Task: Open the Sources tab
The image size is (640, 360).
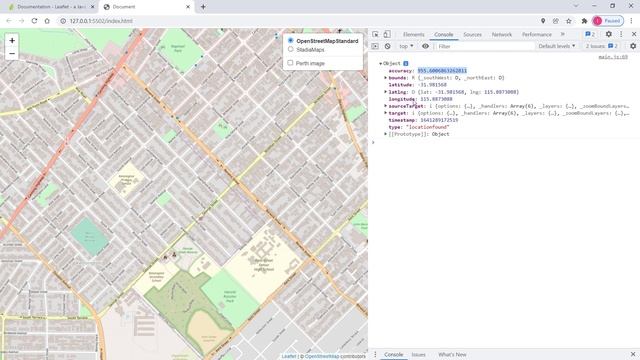Action: pos(472,35)
